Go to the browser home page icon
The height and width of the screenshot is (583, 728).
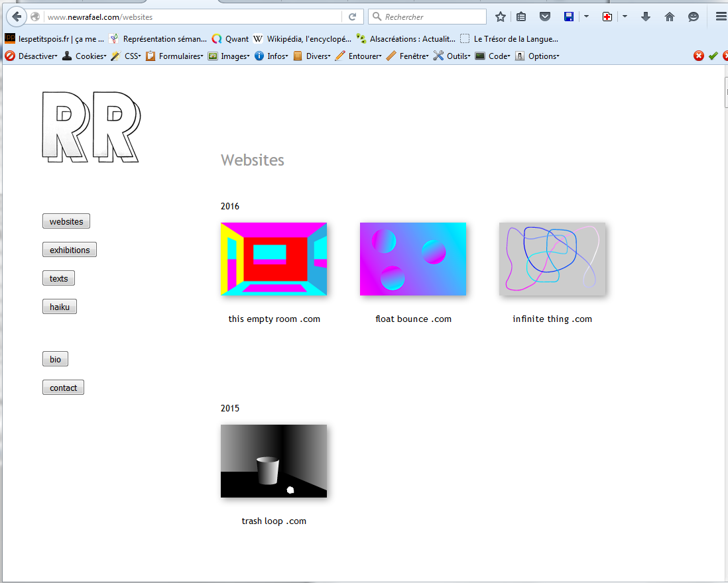(x=669, y=17)
